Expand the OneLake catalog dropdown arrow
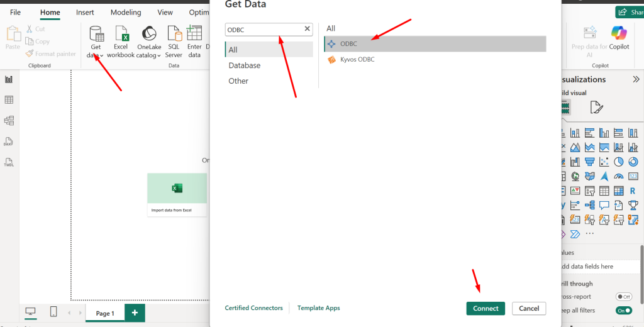Image resolution: width=644 pixels, height=327 pixels. (x=159, y=55)
